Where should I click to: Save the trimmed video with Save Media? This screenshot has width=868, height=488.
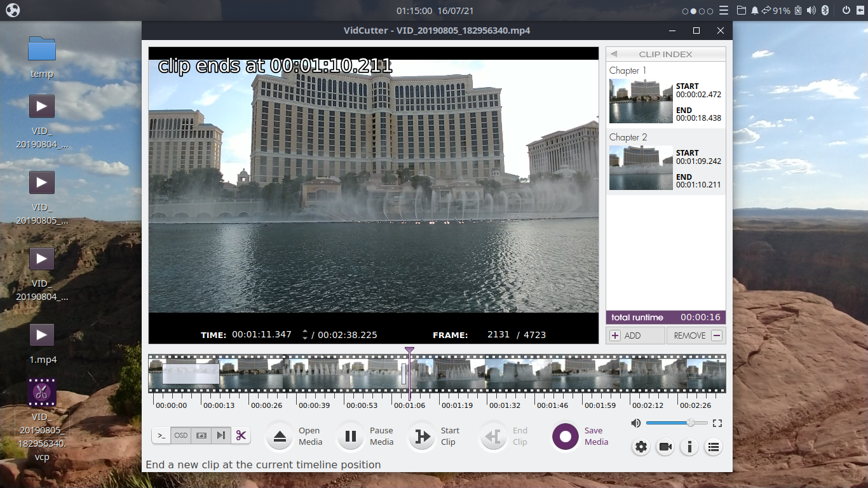click(565, 437)
